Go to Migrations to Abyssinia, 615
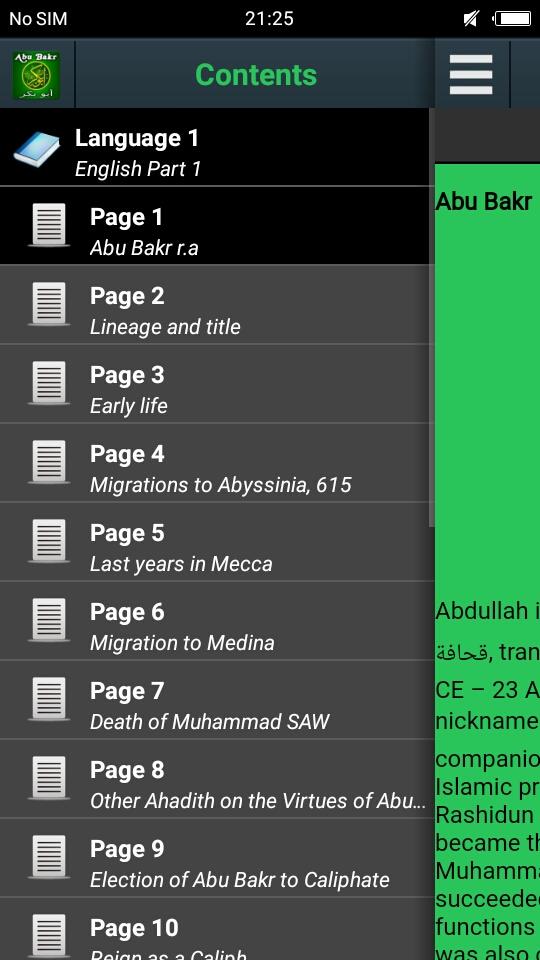The image size is (540, 960). point(220,485)
